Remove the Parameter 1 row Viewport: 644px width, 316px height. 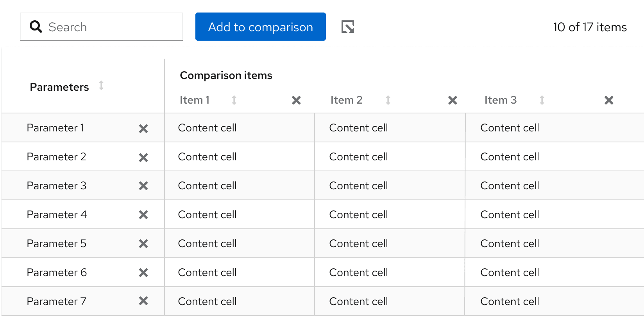143,129
